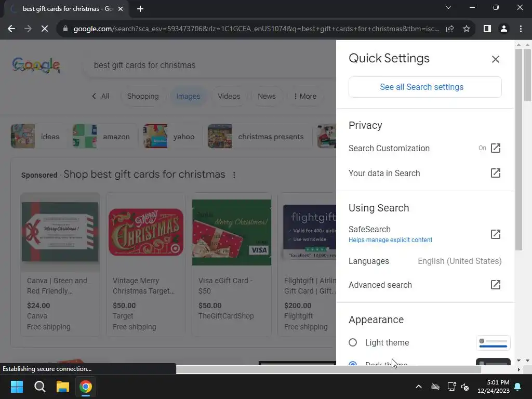Open SafeSearch external link icon
The image size is (532, 399).
click(x=495, y=234)
